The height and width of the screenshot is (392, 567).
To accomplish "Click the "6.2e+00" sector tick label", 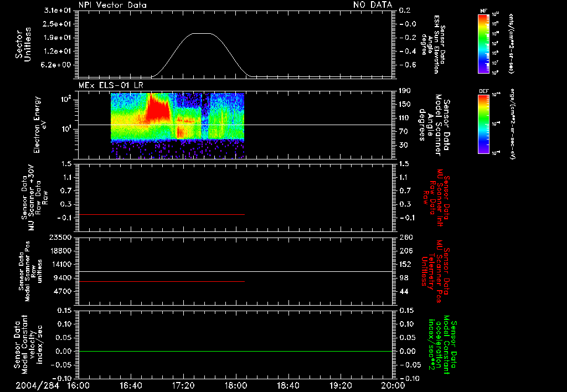I will point(57,65).
